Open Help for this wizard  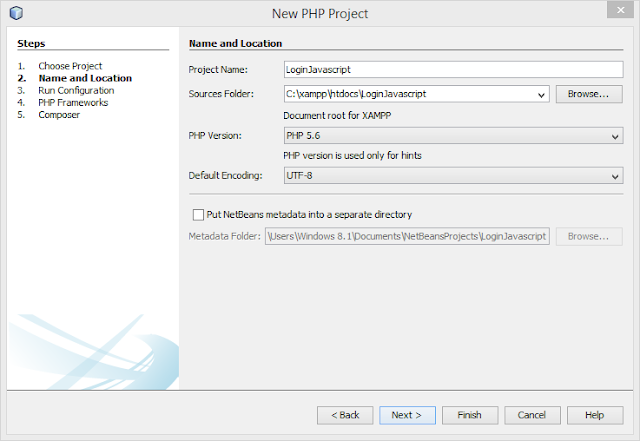595,415
